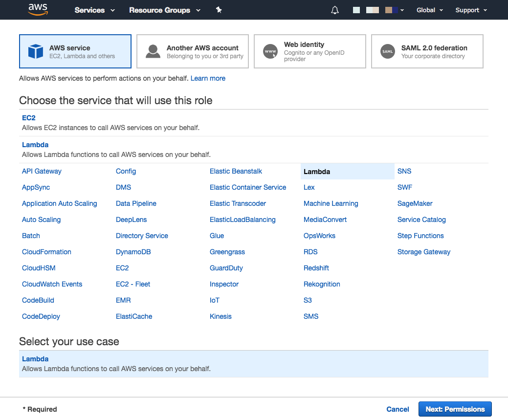Expand the Global region selector
The height and width of the screenshot is (420, 508).
tap(429, 10)
